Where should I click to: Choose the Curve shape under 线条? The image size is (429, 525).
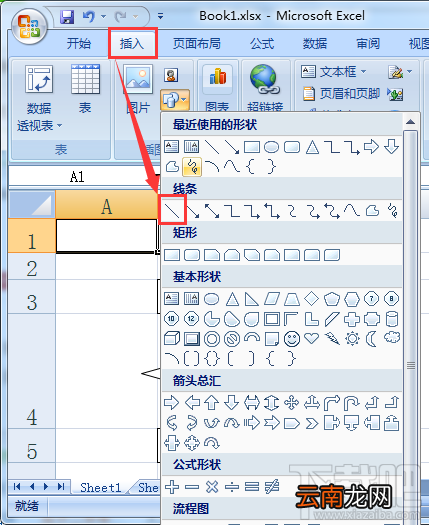pos(352,211)
